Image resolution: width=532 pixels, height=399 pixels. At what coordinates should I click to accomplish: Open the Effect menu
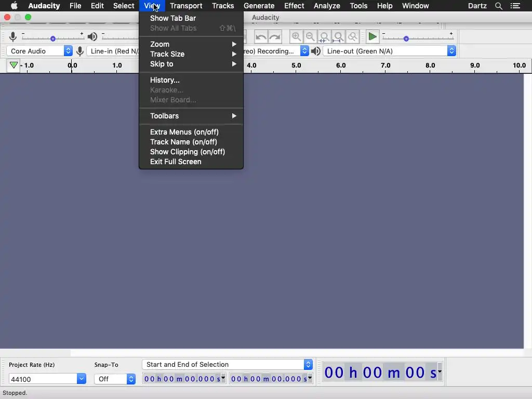click(294, 6)
